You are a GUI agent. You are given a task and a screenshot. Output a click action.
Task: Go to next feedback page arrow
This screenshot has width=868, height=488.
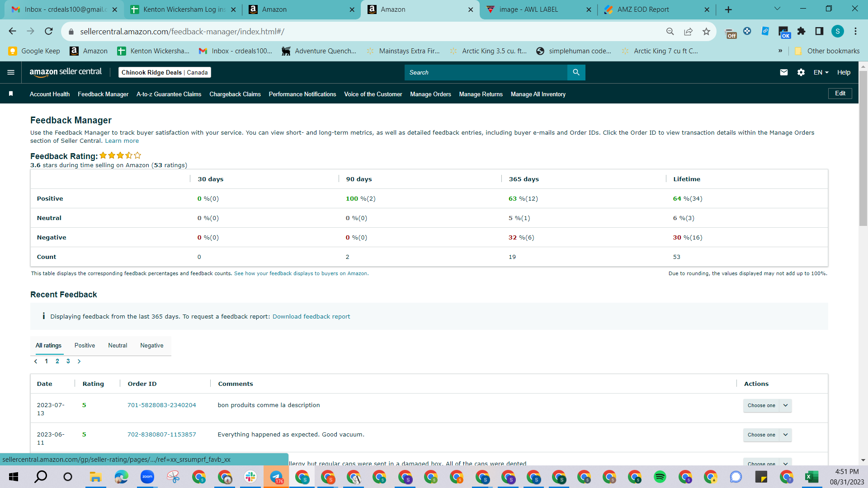(79, 361)
